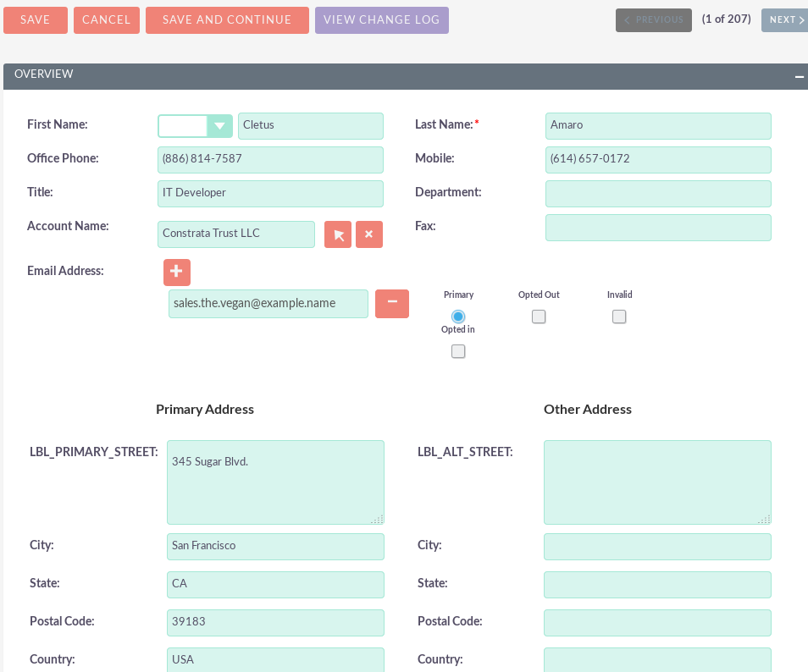The image size is (808, 672).
Task: Remove the email address with minus icon
Action: coord(392,303)
